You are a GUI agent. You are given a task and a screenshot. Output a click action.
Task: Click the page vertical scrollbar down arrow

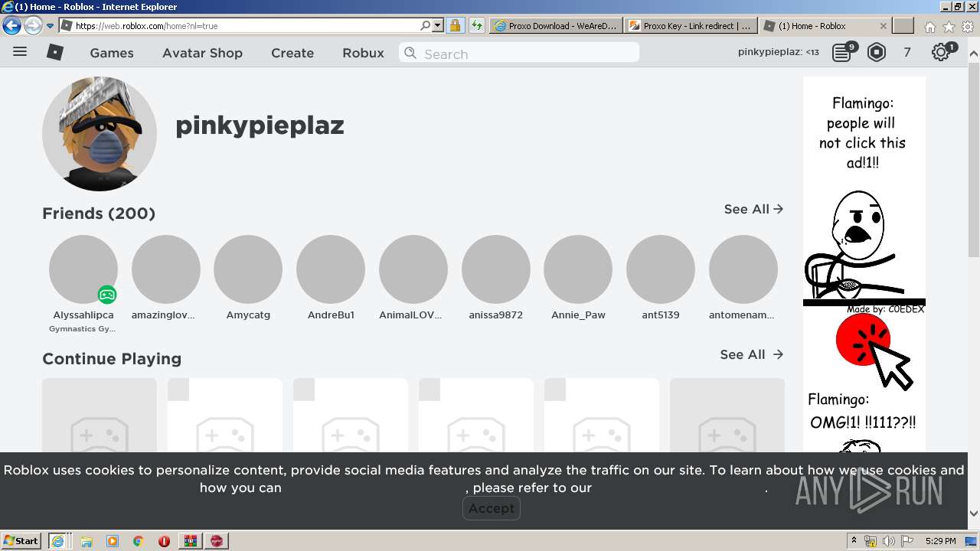(974, 514)
